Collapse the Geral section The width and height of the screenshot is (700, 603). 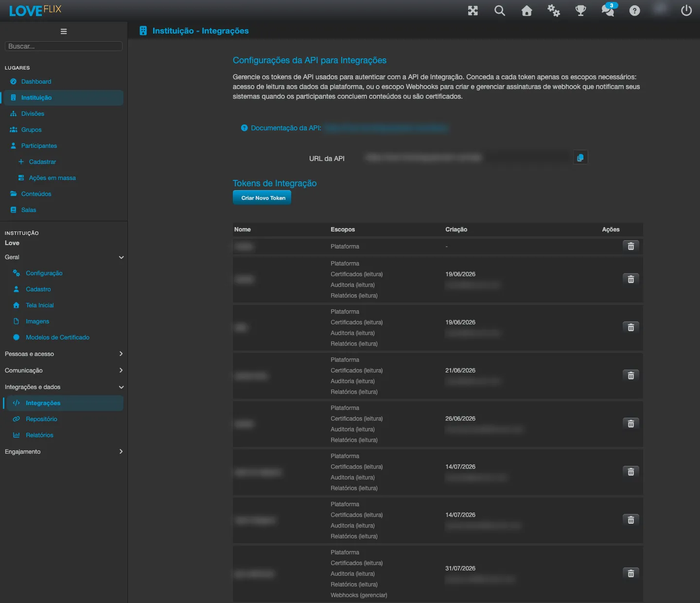click(64, 257)
